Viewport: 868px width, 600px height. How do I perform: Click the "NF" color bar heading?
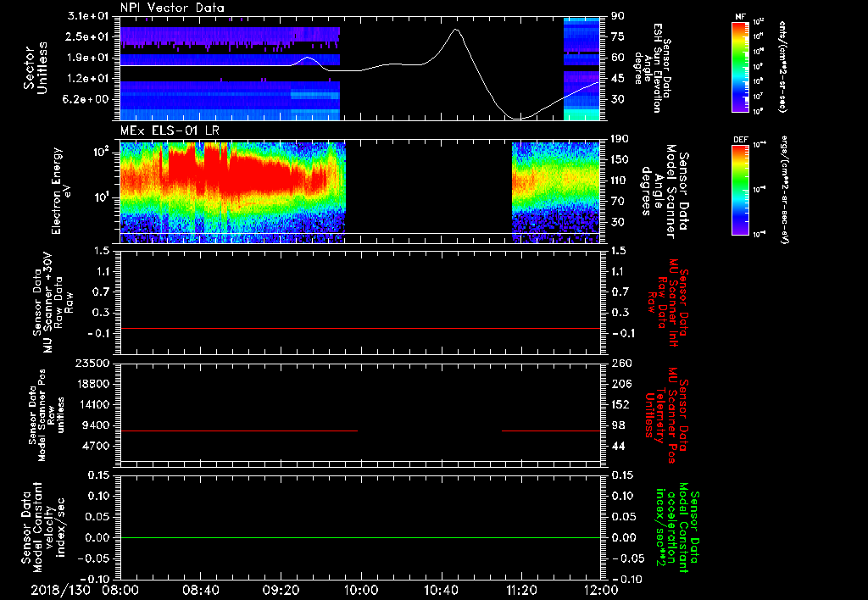(x=741, y=17)
